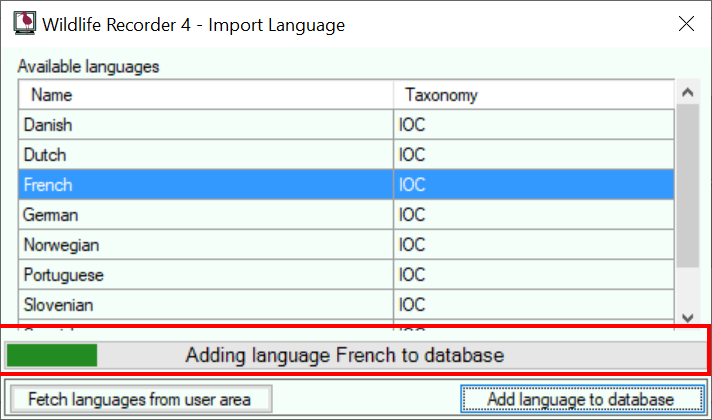Image resolution: width=712 pixels, height=420 pixels.
Task: Click the green progress bar
Action: coord(52,355)
